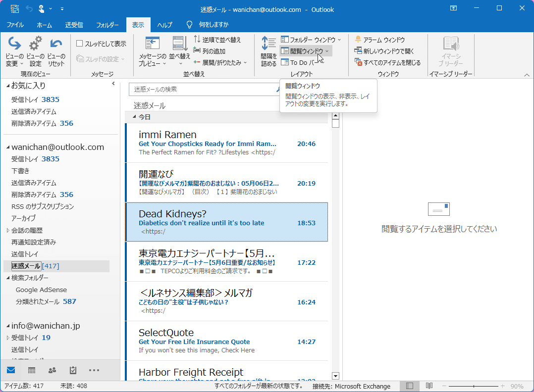Select 迷惑メール folder
The width and height of the screenshot is (534, 392).
point(56,266)
